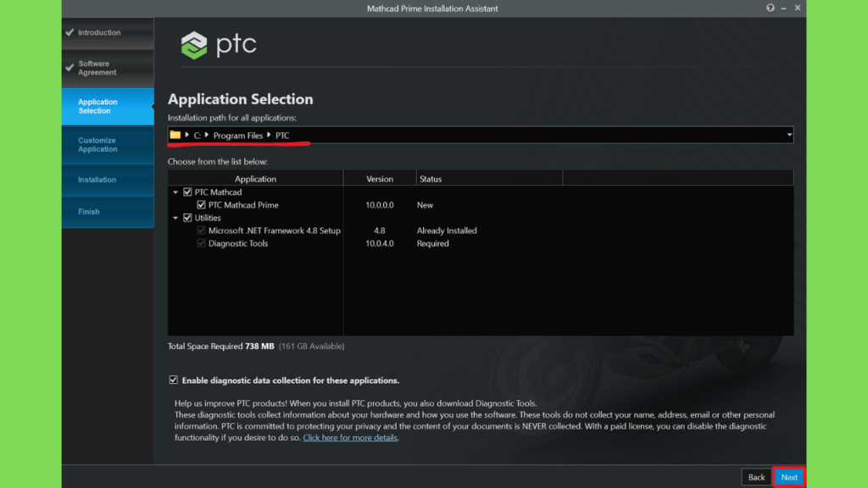Open the installation path dropdown arrow
Viewport: 868px width, 488px height.
(789, 135)
